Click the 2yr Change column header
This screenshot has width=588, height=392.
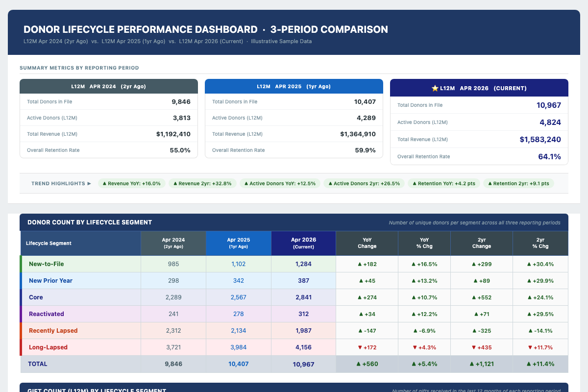tap(481, 243)
